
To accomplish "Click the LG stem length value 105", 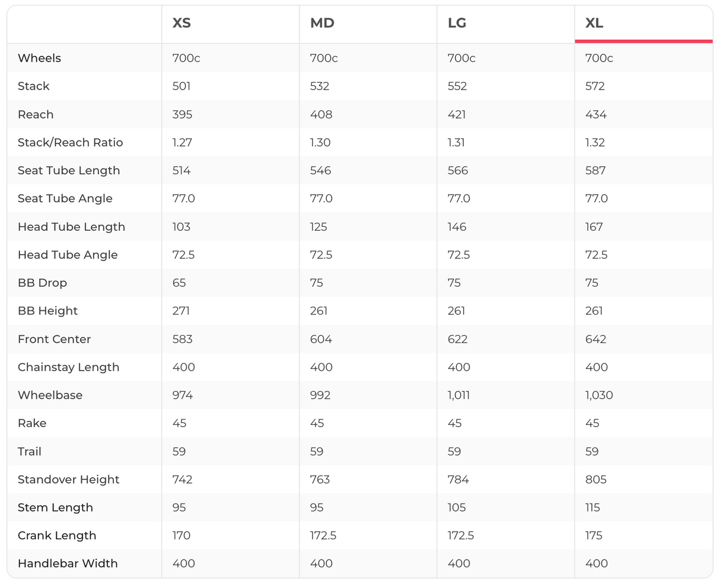I will pyautogui.click(x=457, y=507).
